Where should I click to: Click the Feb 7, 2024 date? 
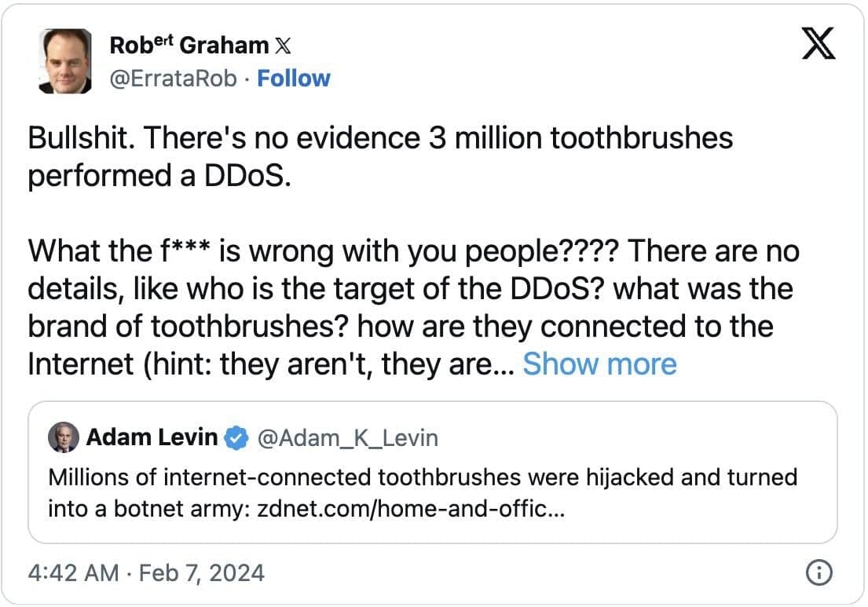pyautogui.click(x=202, y=572)
